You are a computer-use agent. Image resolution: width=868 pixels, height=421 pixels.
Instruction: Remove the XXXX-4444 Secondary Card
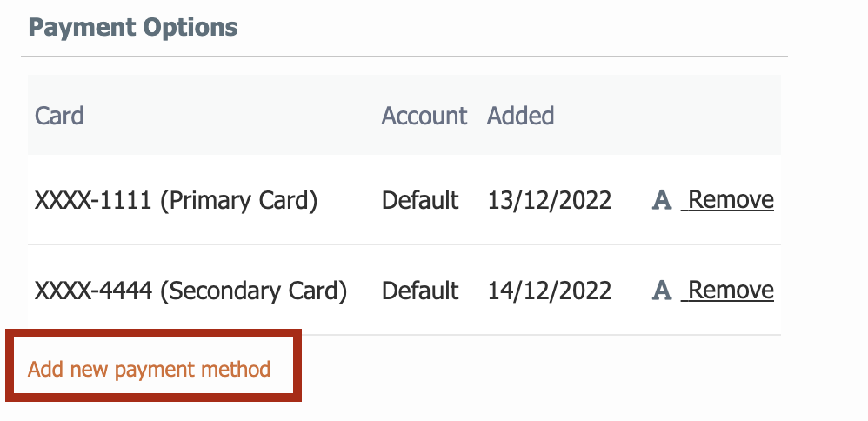coord(727,291)
